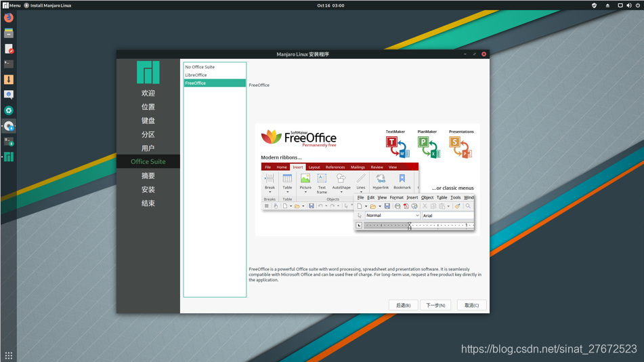Open the shield tray icon
The height and width of the screenshot is (362, 644).
594,5
